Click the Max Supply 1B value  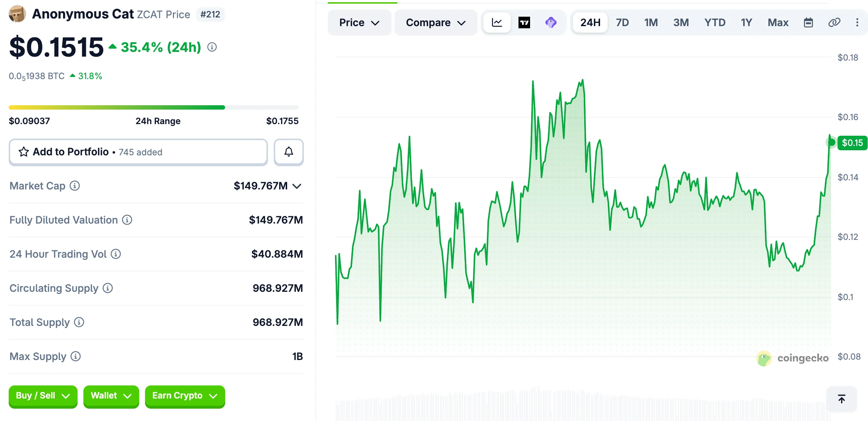[x=298, y=356]
